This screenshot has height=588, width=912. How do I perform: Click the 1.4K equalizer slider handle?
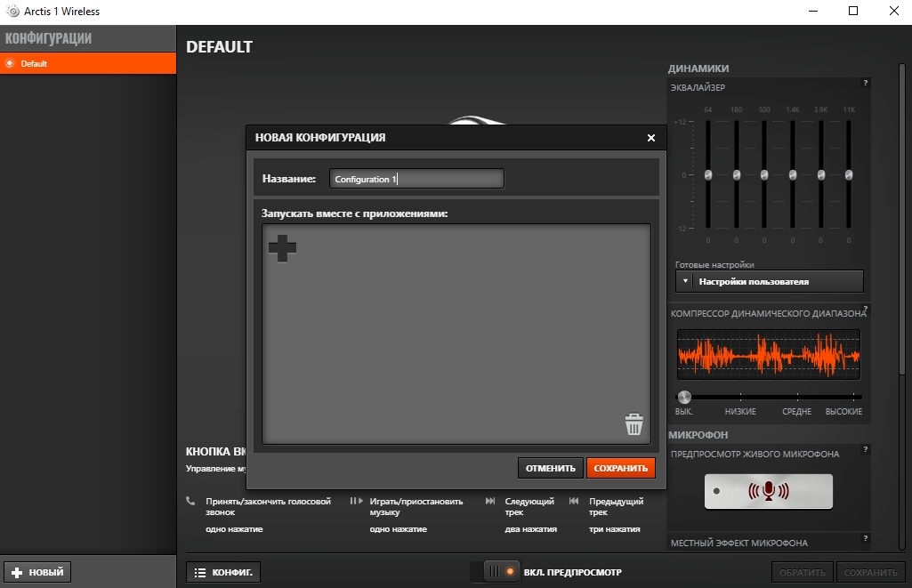[x=793, y=174]
